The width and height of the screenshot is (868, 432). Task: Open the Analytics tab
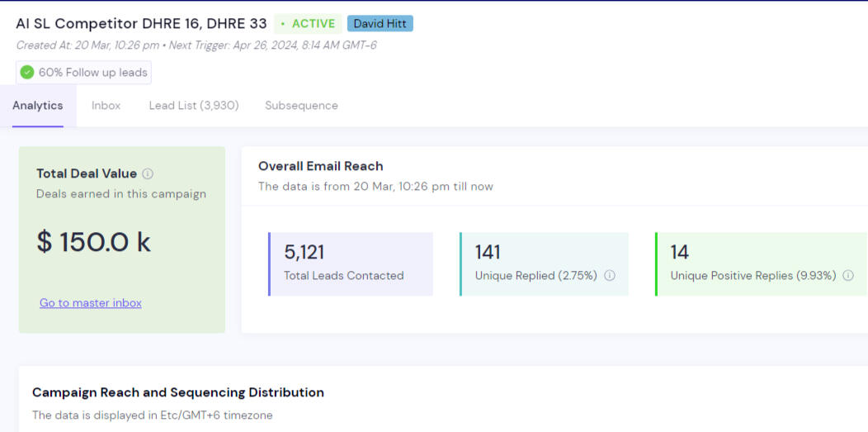point(38,106)
